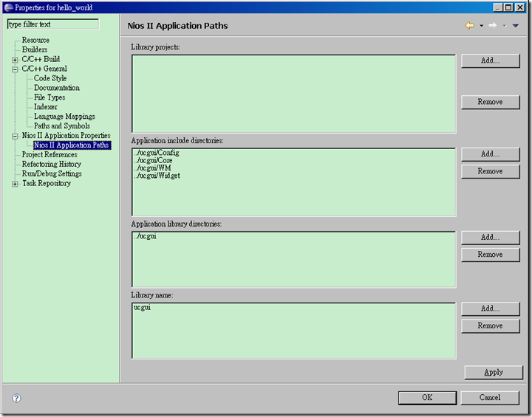Open the back history dropdown arrow
Image resolution: width=532 pixels, height=417 pixels.
(481, 26)
